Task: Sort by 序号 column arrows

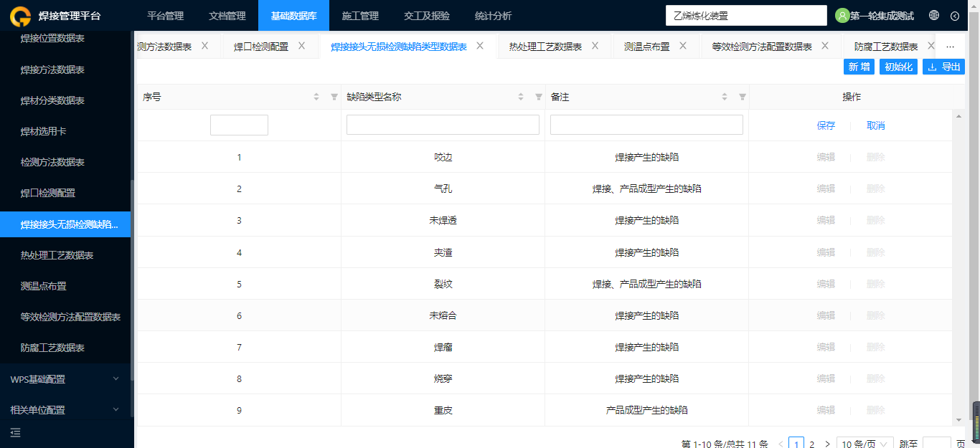Action: 316,97
